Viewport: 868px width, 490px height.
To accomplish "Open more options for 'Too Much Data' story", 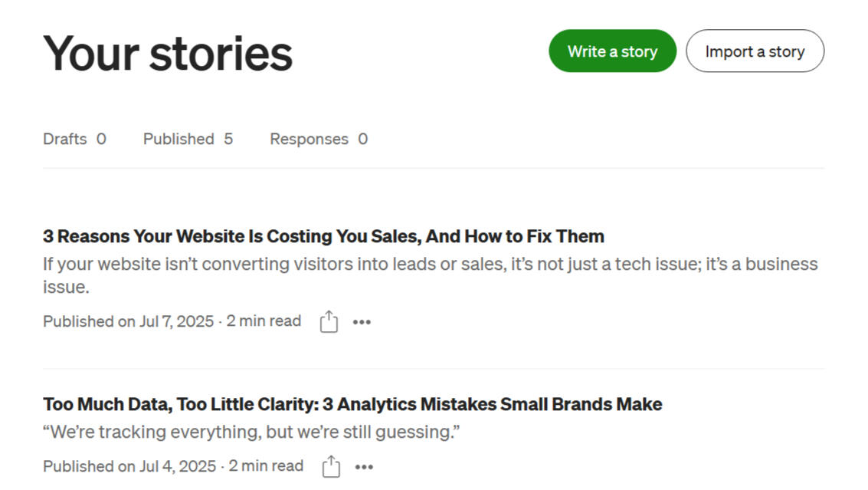I will (364, 467).
